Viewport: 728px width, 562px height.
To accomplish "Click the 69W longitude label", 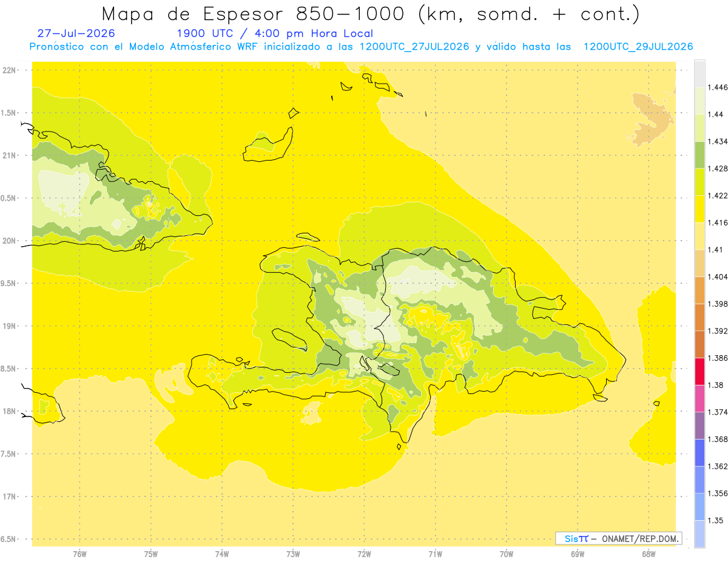I will [578, 555].
